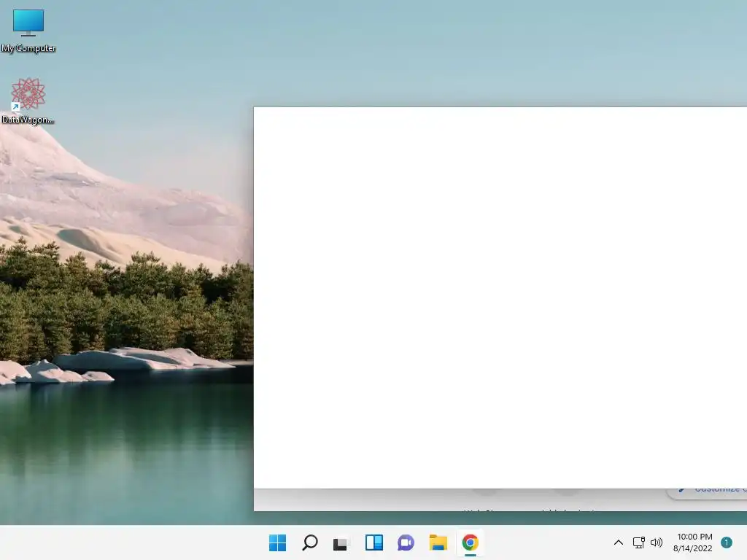This screenshot has width=747, height=560.
Task: Open Task View on the taskbar
Action: (x=341, y=542)
